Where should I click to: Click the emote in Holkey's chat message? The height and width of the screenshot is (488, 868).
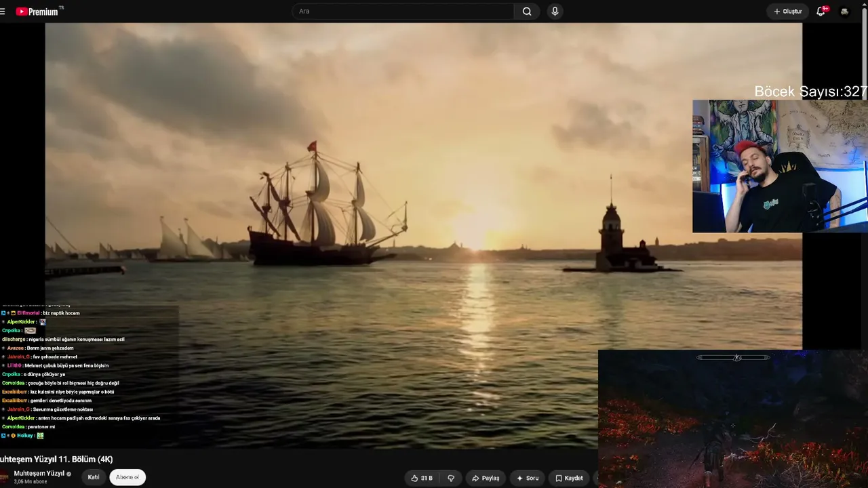[40, 436]
